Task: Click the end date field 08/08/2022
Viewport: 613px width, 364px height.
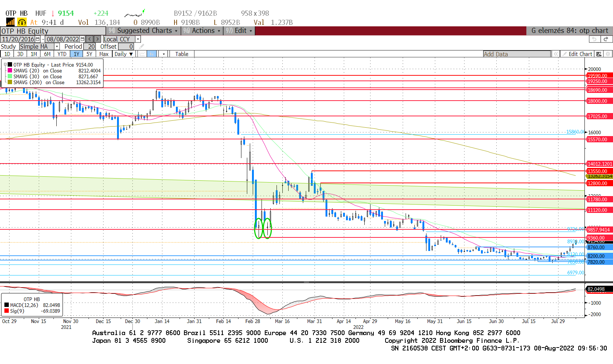Action: click(63, 39)
